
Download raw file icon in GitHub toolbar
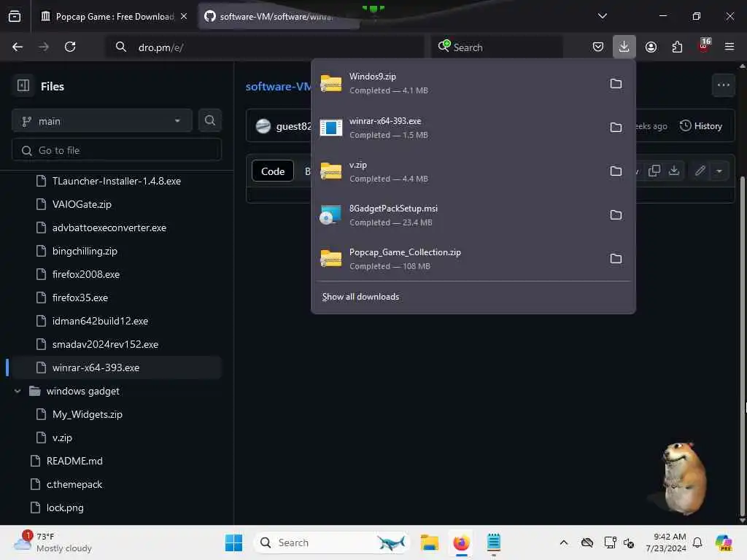pyautogui.click(x=673, y=171)
